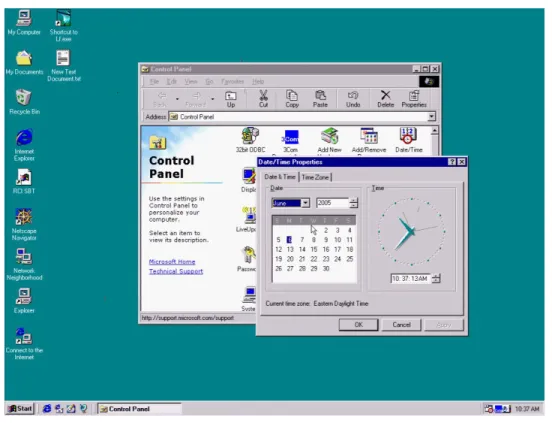
Task: Select the Date/Time control panel icon
Action: 408,140
